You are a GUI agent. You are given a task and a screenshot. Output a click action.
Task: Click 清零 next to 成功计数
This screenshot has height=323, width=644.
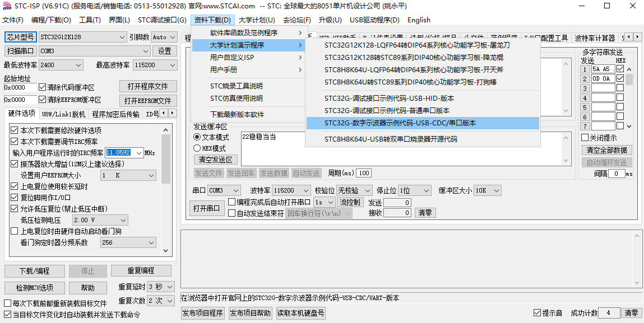tap(631, 313)
